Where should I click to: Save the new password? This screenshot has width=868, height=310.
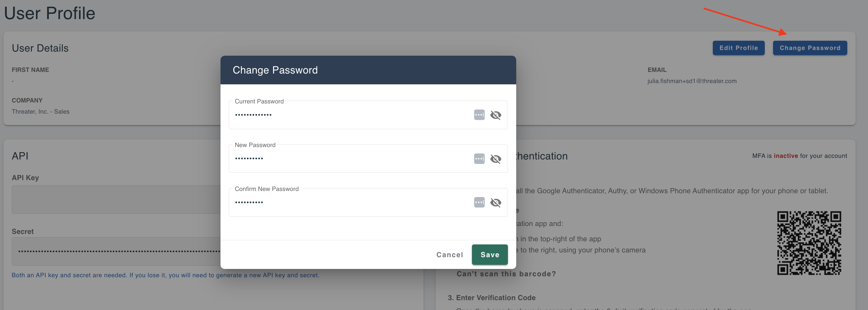tap(489, 255)
